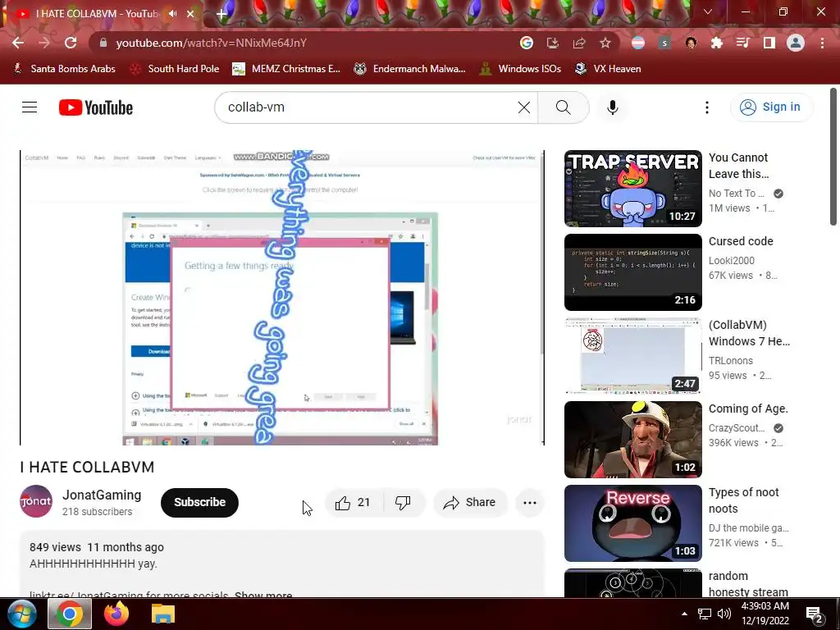Open the Extensions puzzle icon

coord(716,43)
